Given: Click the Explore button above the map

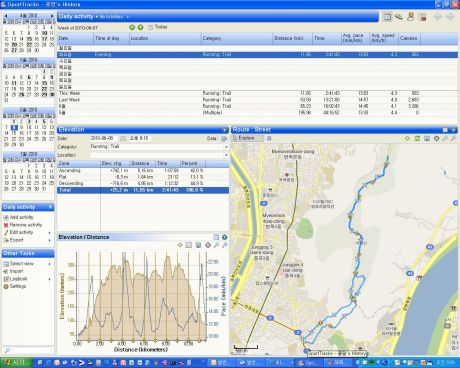Looking at the screenshot, I should point(247,138).
